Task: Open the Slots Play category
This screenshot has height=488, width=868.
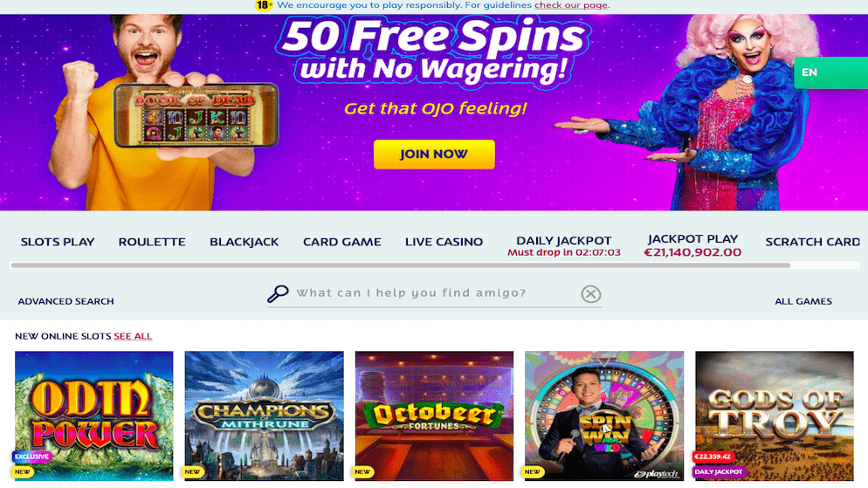Action: click(58, 242)
